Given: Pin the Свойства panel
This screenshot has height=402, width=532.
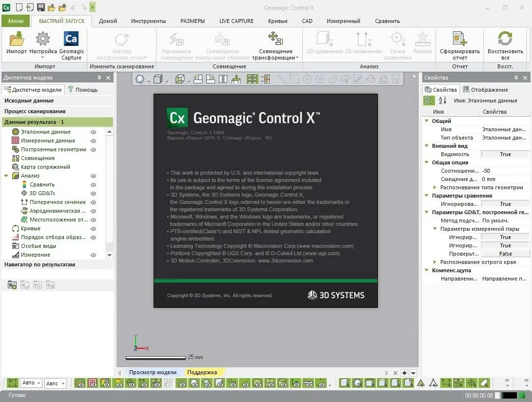Looking at the screenshot, I should [x=516, y=78].
